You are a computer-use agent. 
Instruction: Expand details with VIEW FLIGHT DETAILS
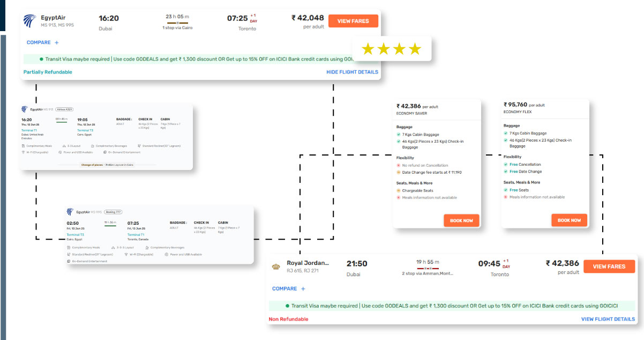(x=609, y=319)
